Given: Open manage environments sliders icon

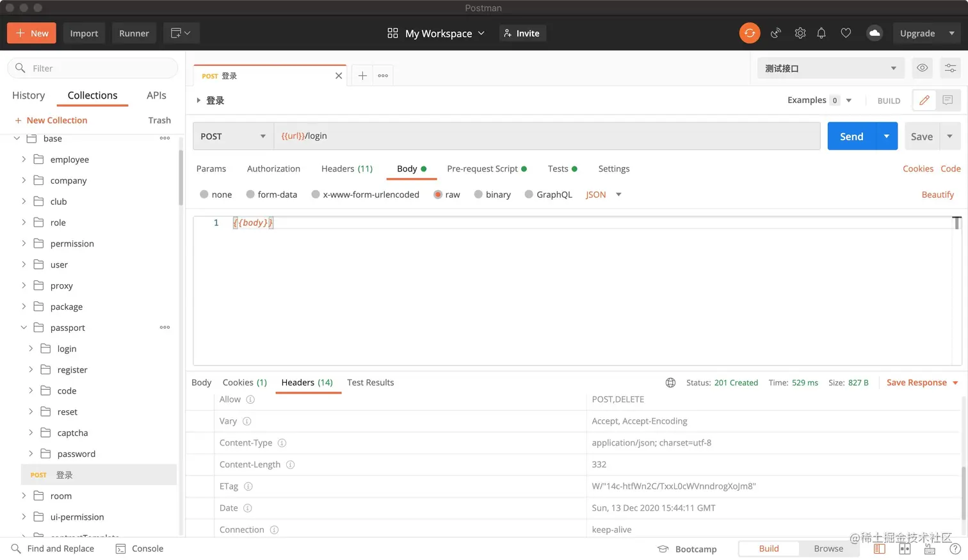Looking at the screenshot, I should (950, 68).
